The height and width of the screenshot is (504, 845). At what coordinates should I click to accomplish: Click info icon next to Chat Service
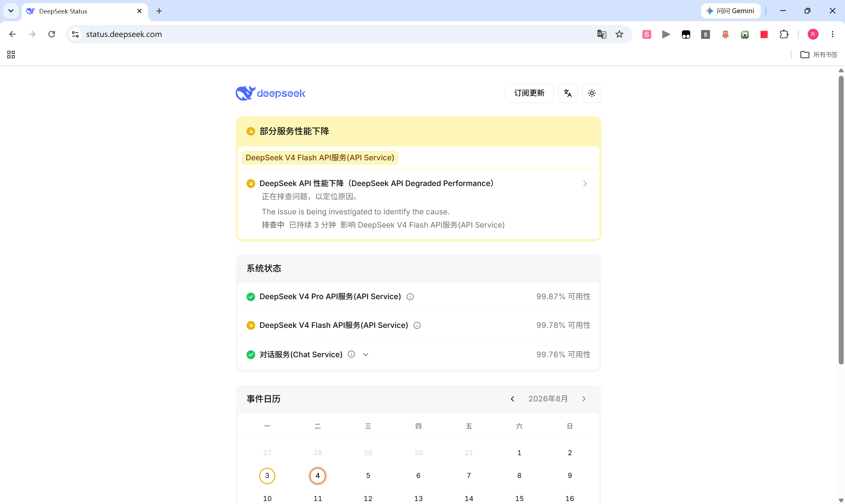click(x=351, y=354)
